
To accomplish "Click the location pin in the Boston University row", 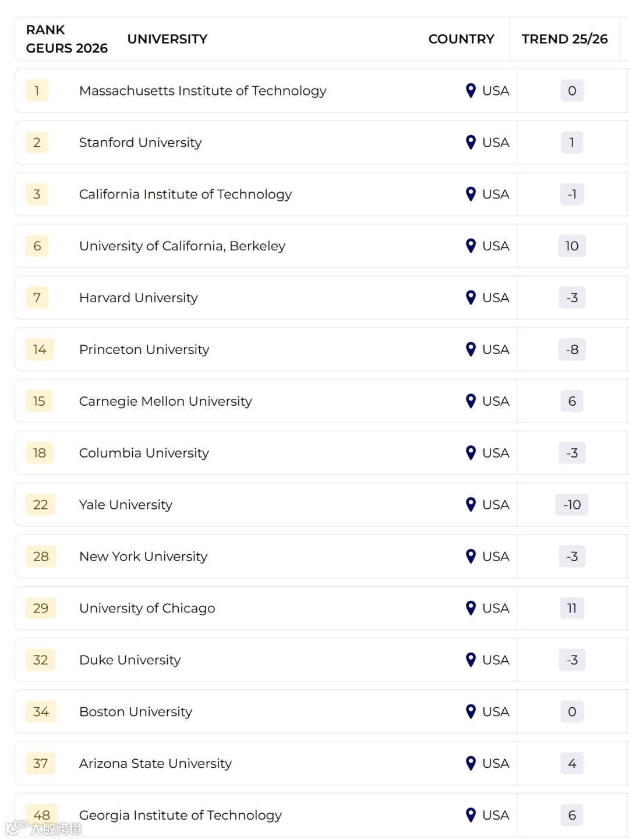I will point(471,711).
